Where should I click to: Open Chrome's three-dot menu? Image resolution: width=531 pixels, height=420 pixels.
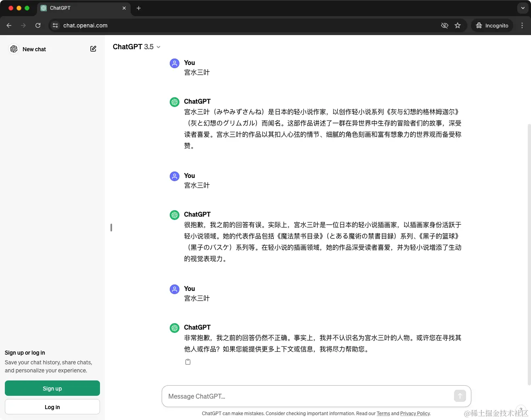522,25
